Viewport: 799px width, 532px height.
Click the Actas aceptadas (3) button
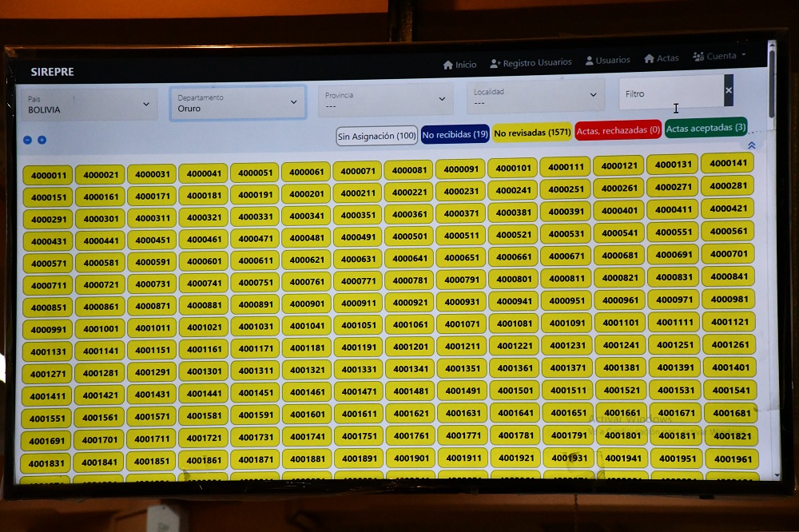(x=706, y=128)
